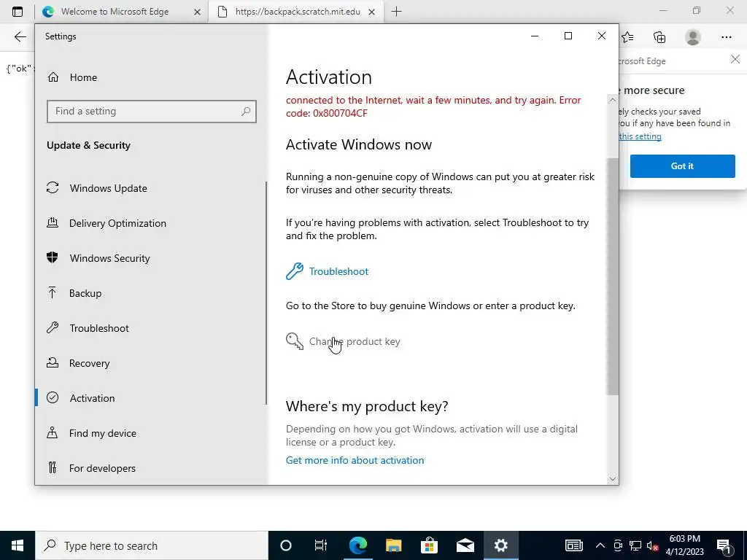Open Task View on taskbar
Screen dimensions: 747x560
click(321, 545)
